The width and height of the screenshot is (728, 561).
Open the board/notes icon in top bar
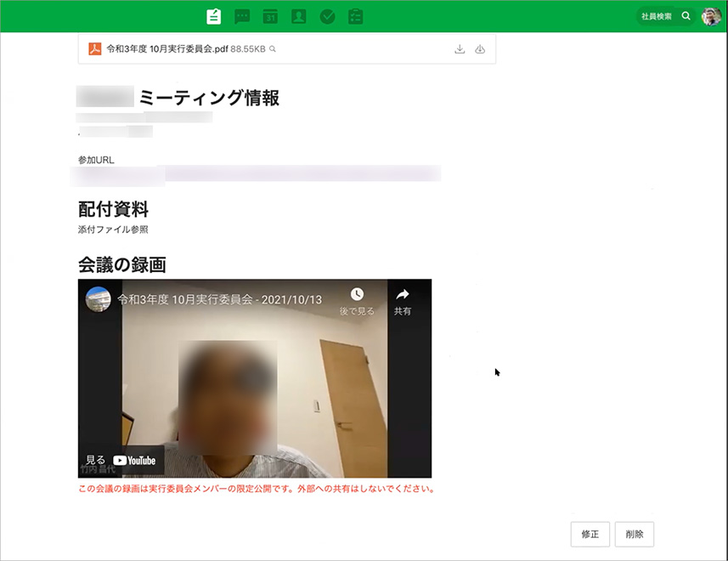(x=214, y=16)
